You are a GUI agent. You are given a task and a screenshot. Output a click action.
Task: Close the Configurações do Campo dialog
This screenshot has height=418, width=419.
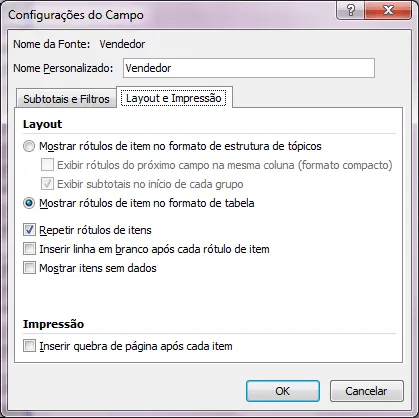388,10
